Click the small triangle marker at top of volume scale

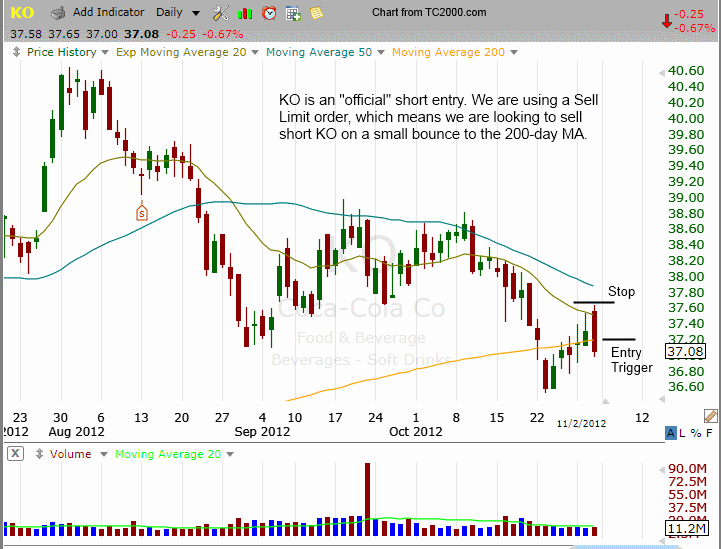(662, 469)
